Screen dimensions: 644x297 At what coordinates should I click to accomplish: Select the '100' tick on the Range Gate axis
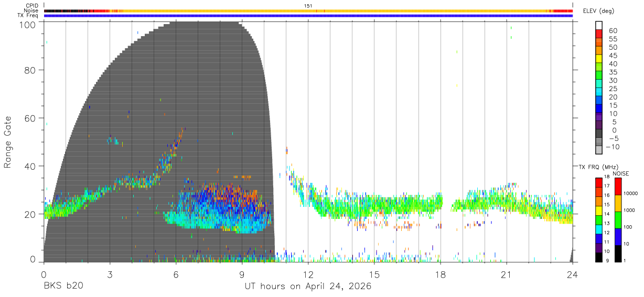[27, 24]
